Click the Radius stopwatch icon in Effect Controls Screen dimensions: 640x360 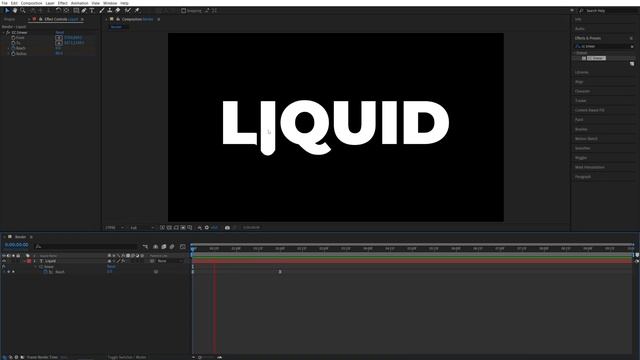tap(13, 53)
